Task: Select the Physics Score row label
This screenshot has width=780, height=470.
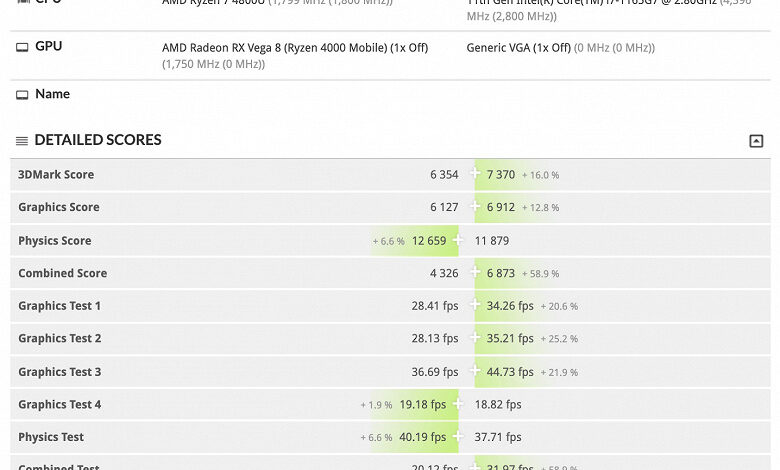Action: 55,241
